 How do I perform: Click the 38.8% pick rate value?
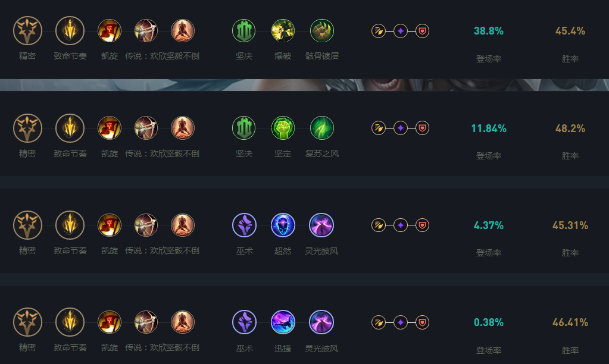(x=488, y=31)
